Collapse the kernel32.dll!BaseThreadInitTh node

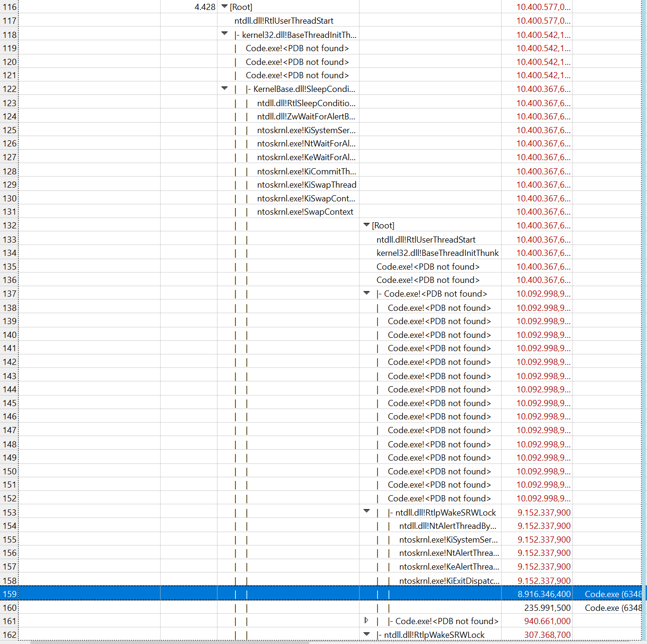(223, 34)
